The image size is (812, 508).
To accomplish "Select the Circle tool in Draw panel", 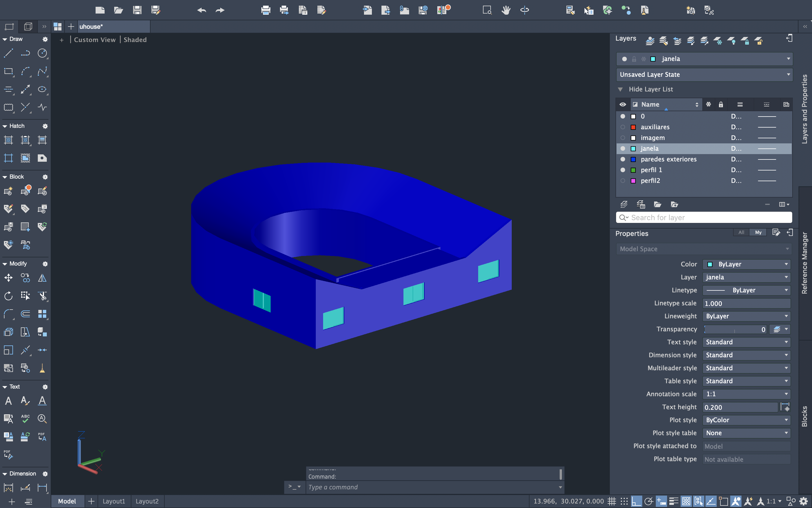I will click(42, 53).
